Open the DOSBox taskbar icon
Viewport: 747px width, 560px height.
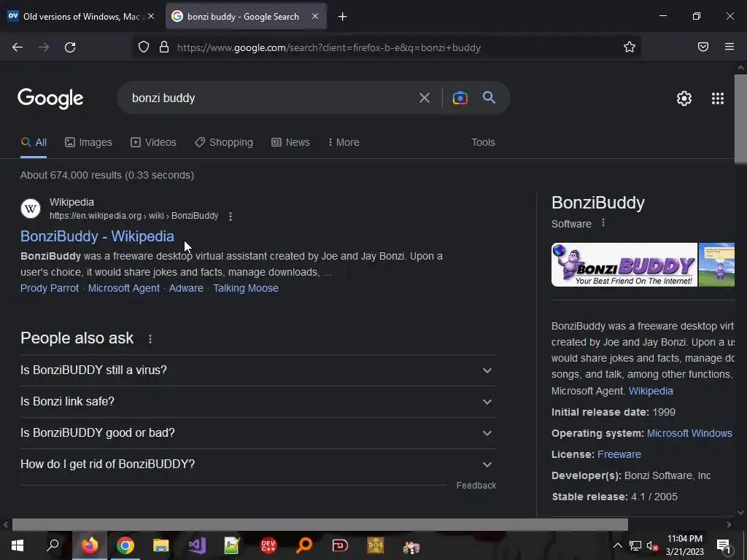pos(376,545)
